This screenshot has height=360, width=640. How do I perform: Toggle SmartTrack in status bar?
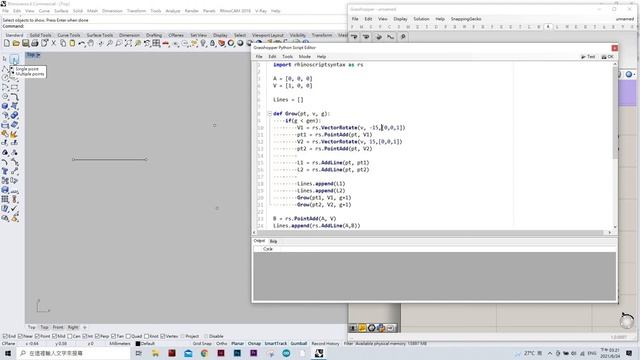click(276, 344)
